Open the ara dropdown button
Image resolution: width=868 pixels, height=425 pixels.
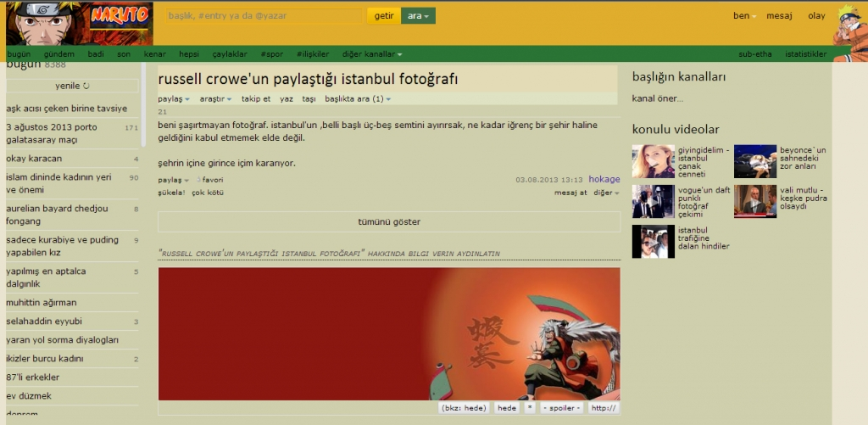(418, 16)
